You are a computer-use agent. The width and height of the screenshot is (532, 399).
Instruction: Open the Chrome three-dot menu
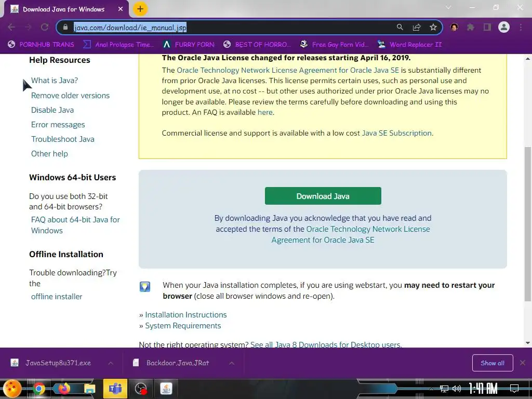(521, 27)
